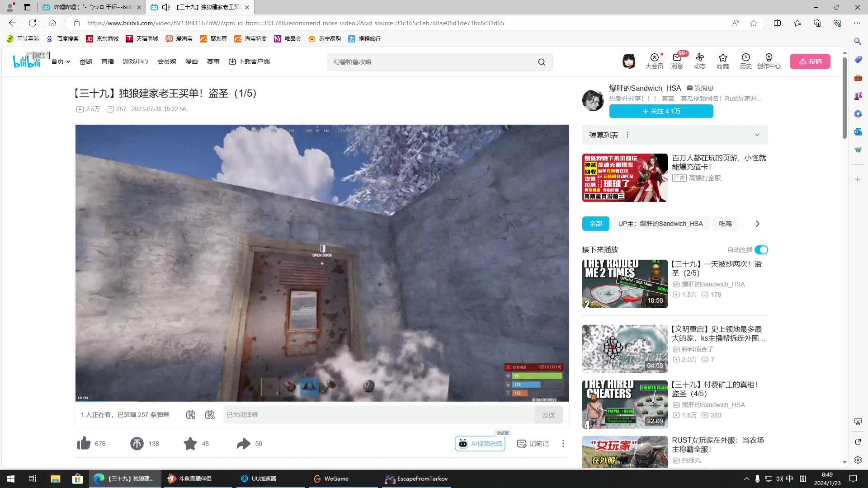
Task: Favorite the video with star icon
Action: tap(190, 444)
